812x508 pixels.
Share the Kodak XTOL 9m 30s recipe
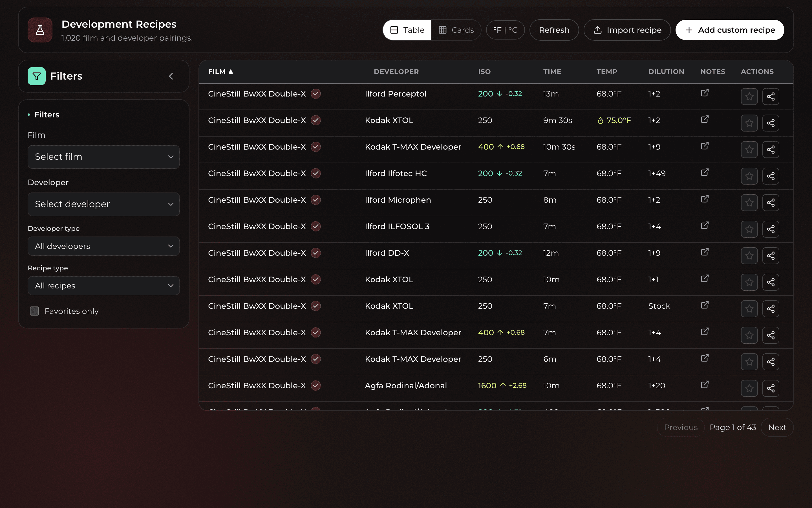[771, 123]
